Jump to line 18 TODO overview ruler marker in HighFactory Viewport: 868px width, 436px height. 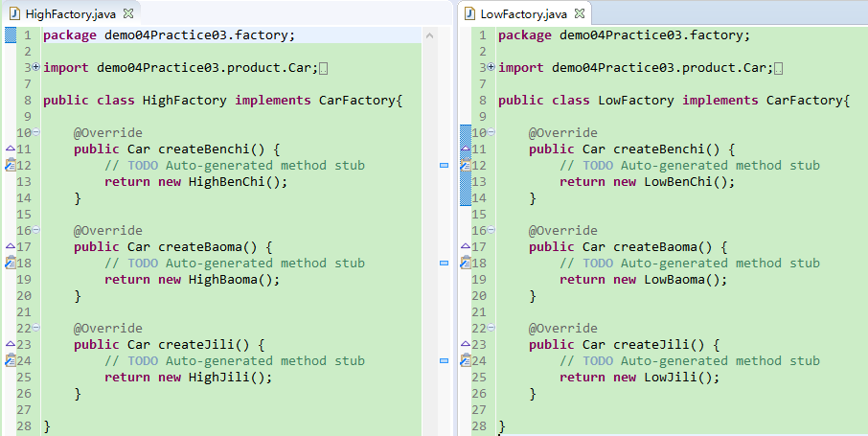pos(444,263)
